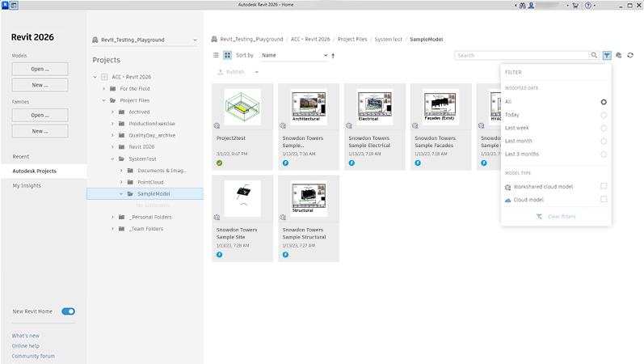Viewport: 644px width, 364px height.
Task: Click Open under Families
Action: click(x=40, y=115)
